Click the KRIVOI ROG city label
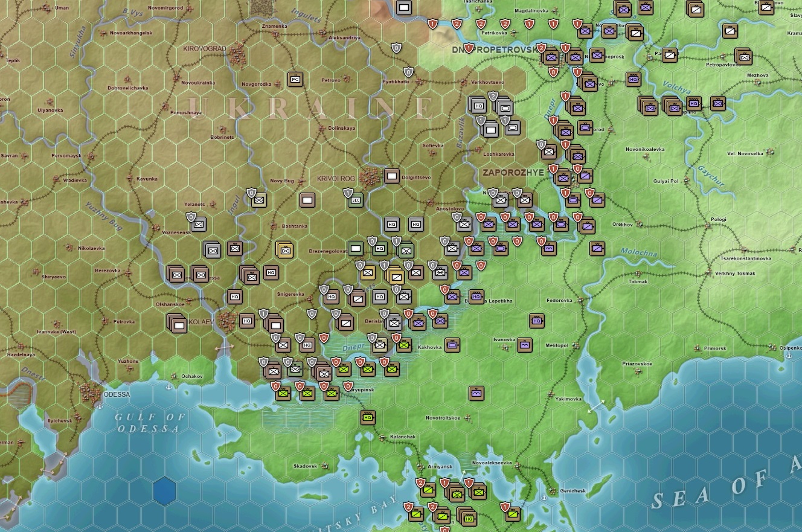 point(336,179)
